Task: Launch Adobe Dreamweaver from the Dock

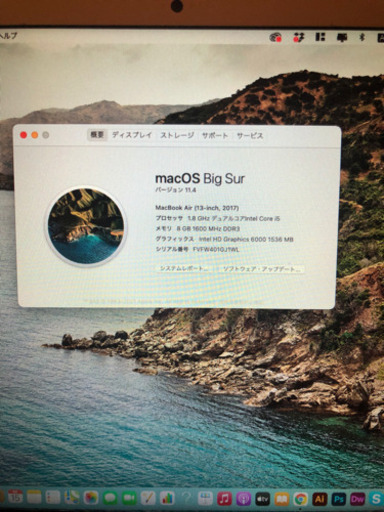Action: (x=357, y=499)
